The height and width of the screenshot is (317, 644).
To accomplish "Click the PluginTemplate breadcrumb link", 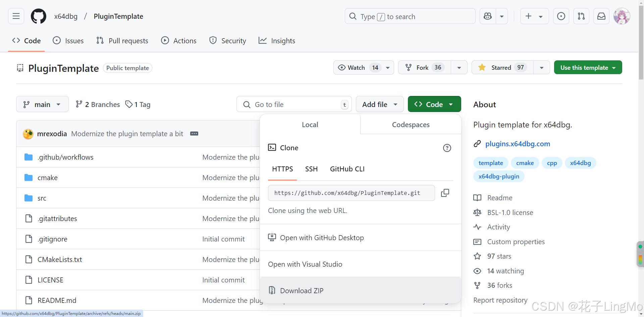I will click(x=118, y=16).
